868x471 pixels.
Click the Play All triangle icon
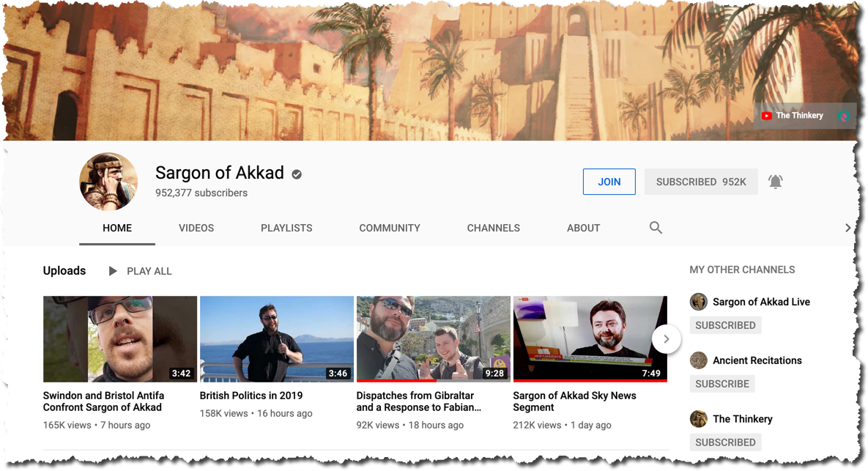pyautogui.click(x=113, y=271)
